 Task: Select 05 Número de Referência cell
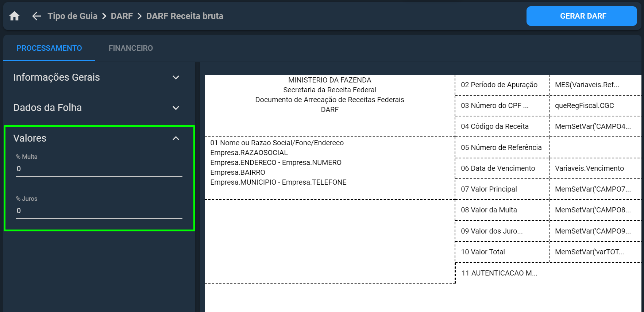pos(502,148)
